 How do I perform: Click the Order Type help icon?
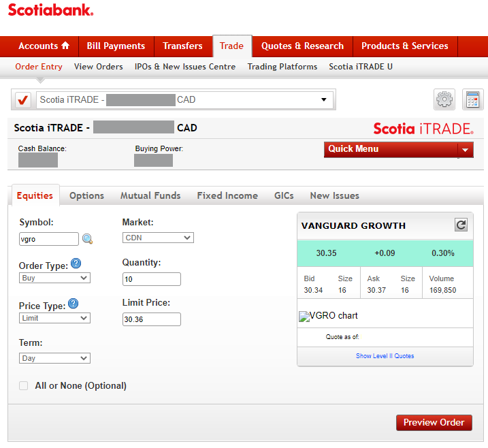76,263
